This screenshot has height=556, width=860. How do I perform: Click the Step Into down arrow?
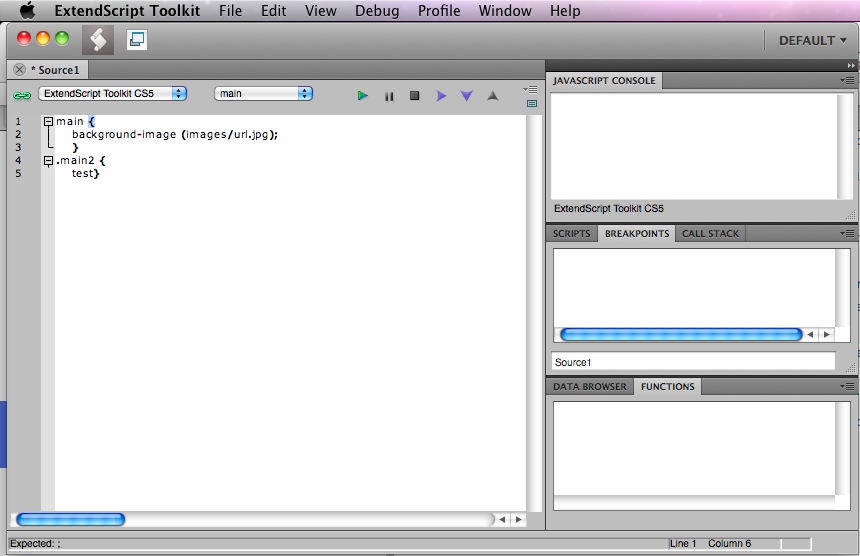466,96
